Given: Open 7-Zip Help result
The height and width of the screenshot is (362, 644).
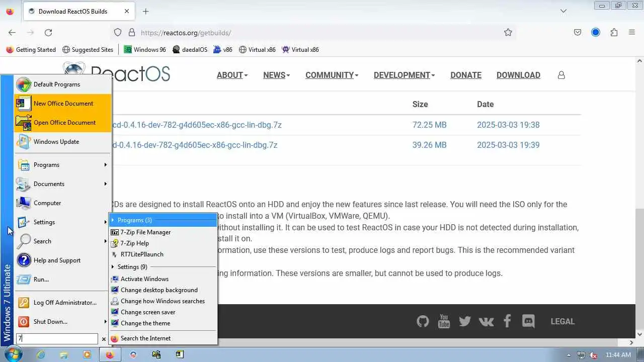Looking at the screenshot, I should (164, 243).
